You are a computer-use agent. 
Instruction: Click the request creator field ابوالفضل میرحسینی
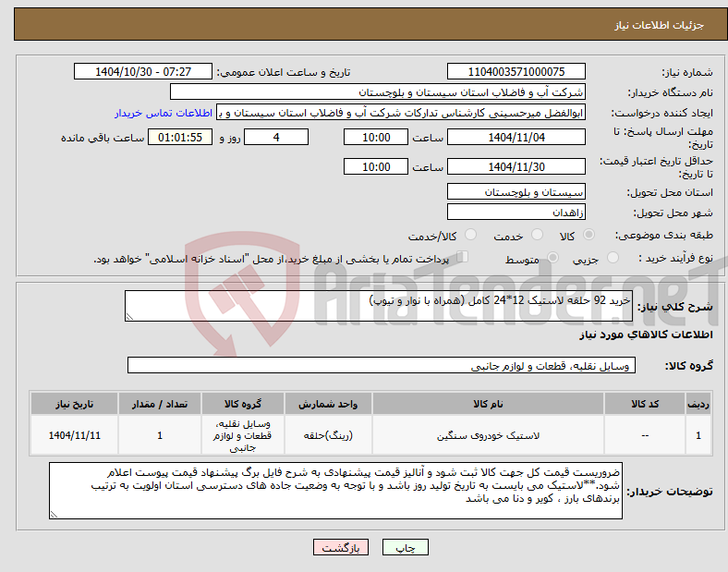[x=401, y=113]
